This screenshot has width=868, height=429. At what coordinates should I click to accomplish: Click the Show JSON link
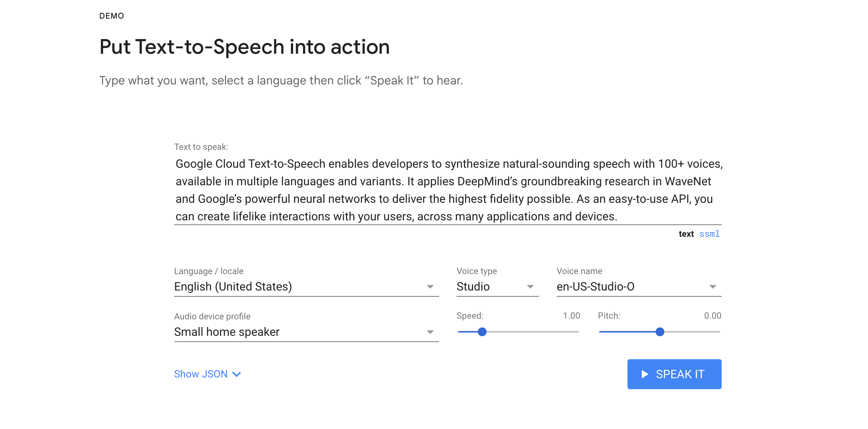coord(201,374)
